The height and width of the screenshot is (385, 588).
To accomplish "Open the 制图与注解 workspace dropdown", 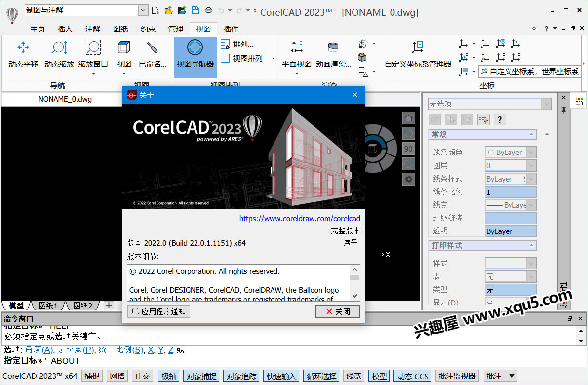I will coord(143,10).
